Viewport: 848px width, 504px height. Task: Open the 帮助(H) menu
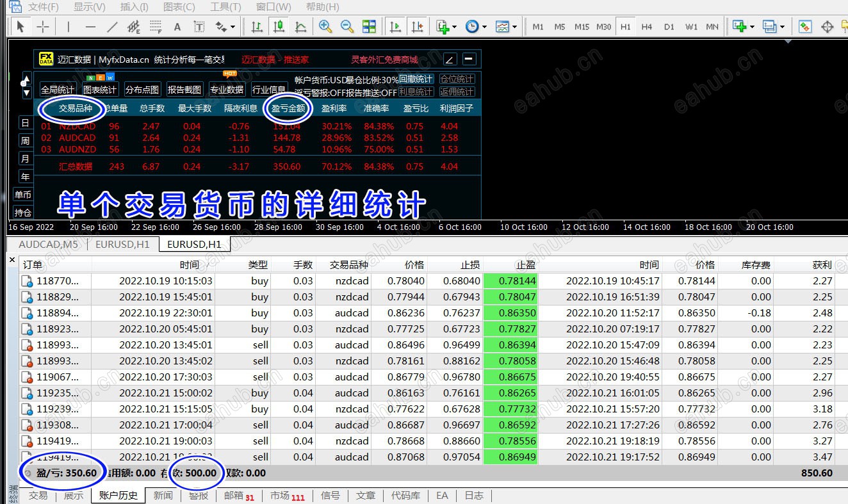click(323, 7)
